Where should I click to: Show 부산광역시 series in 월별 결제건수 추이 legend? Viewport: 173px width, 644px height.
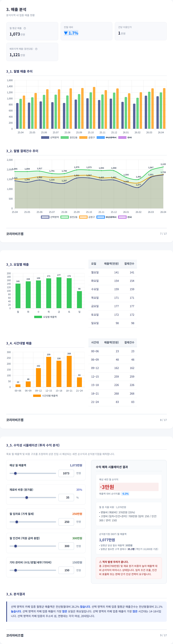click(107, 217)
